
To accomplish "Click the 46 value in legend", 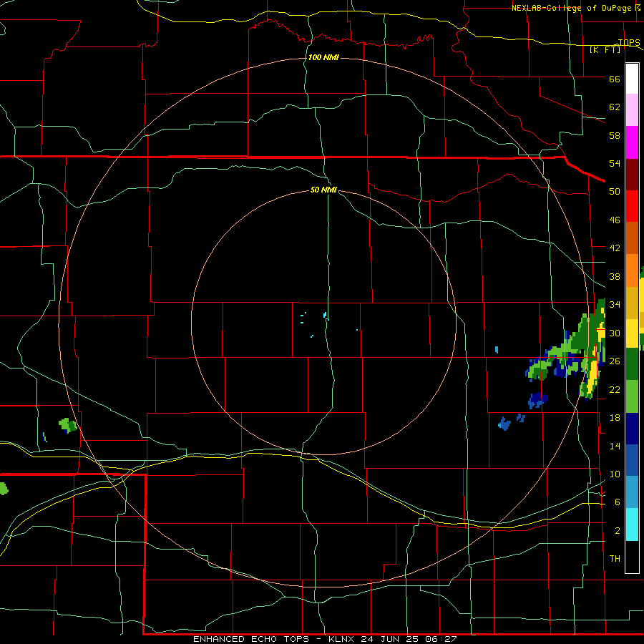I will [615, 220].
